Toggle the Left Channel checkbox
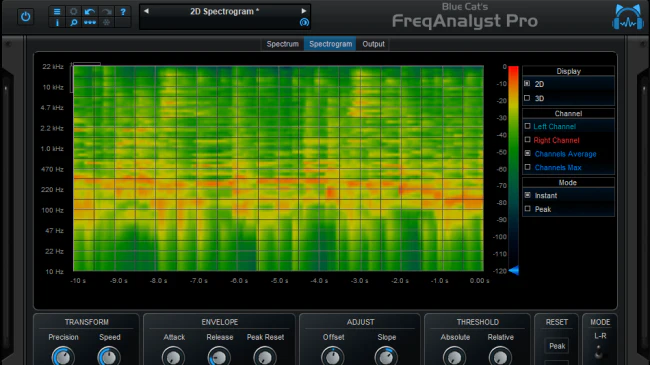The image size is (650, 365). point(527,126)
